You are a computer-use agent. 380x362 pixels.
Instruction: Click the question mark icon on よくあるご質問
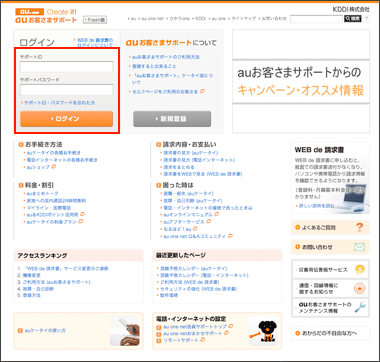[359, 227]
